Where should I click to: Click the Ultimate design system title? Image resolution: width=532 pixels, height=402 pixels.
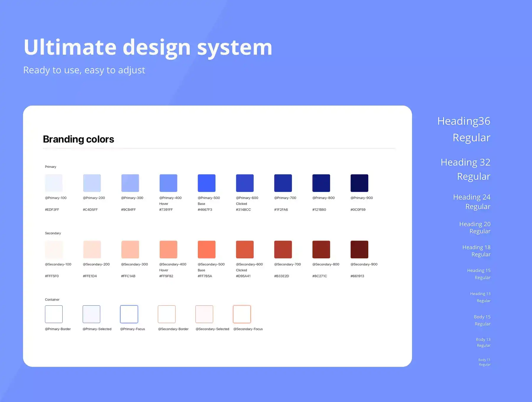click(148, 47)
